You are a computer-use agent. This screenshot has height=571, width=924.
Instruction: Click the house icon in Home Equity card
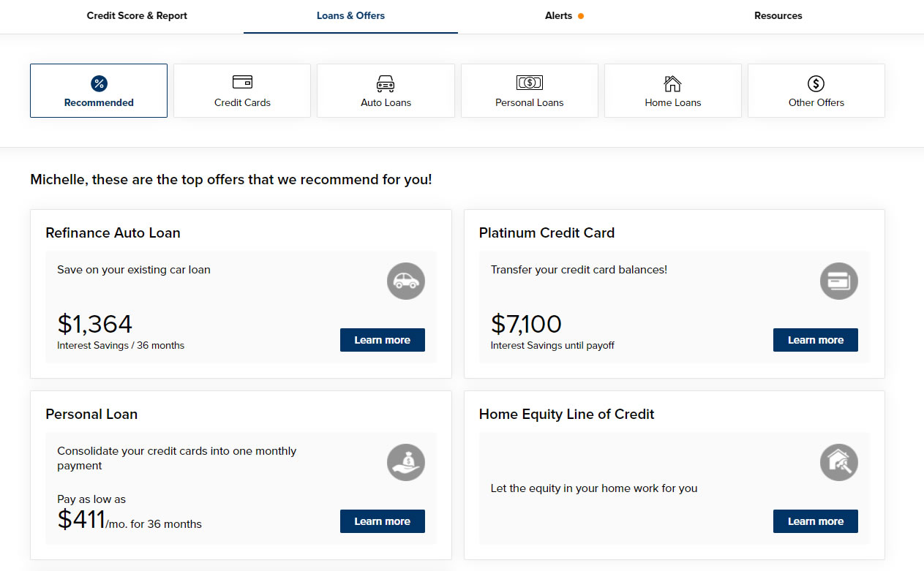tap(839, 462)
